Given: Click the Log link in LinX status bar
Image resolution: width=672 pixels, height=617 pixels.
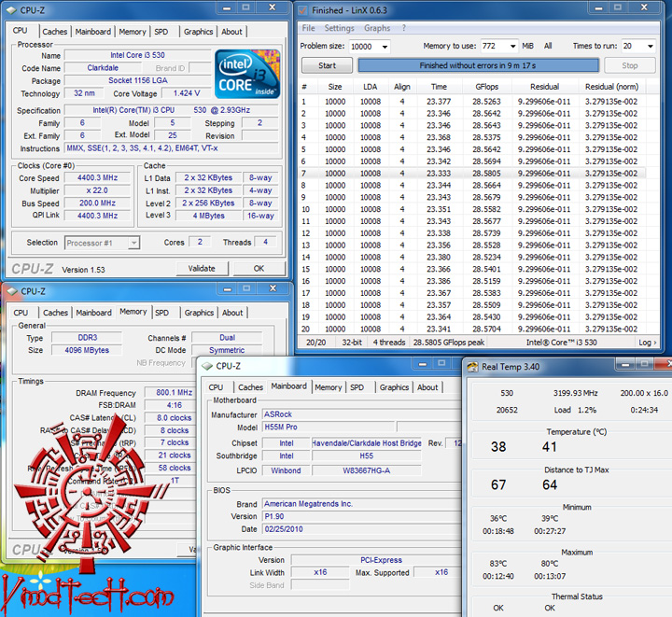Looking at the screenshot, I should pos(648,343).
